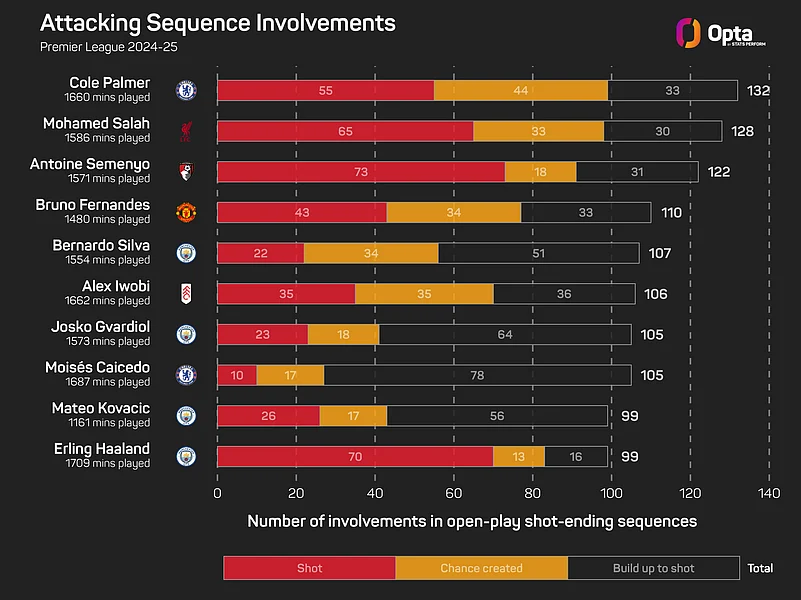Click the Chelsea crest beside Cole Palmer
Screen dimensions: 801x600
click(186, 90)
